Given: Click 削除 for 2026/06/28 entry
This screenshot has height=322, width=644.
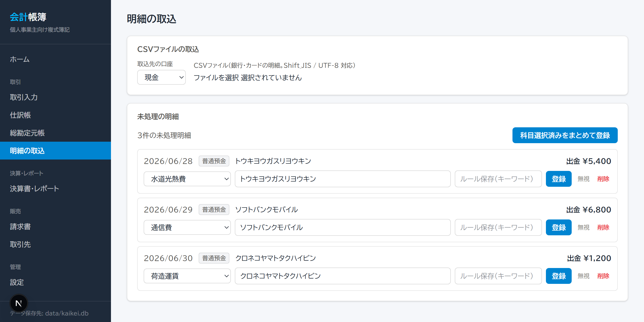Looking at the screenshot, I should click(603, 179).
